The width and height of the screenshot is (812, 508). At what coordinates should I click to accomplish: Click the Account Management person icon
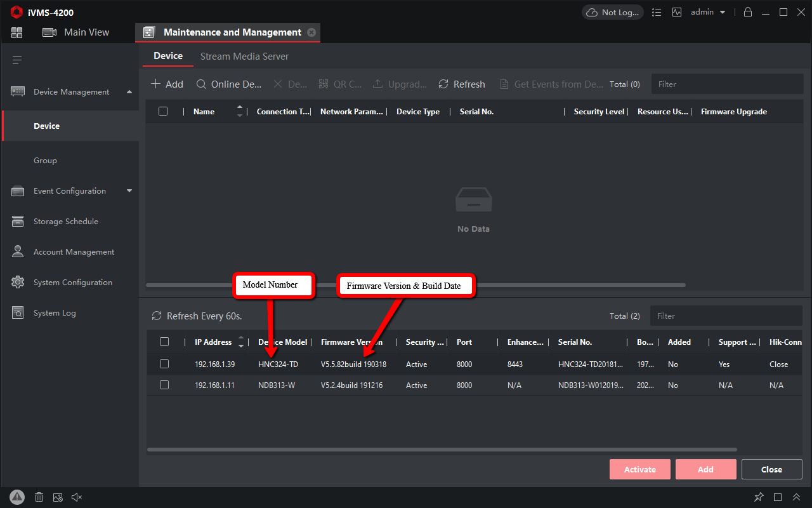[18, 251]
